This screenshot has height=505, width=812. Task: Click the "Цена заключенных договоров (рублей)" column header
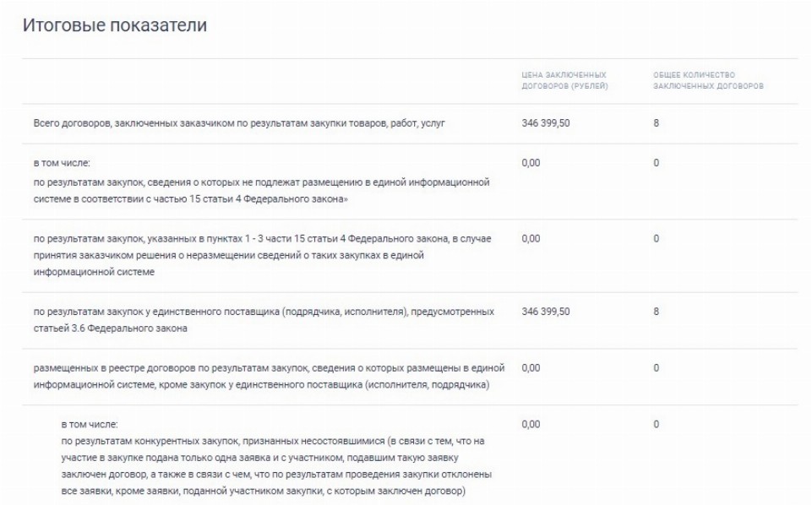(x=565, y=82)
